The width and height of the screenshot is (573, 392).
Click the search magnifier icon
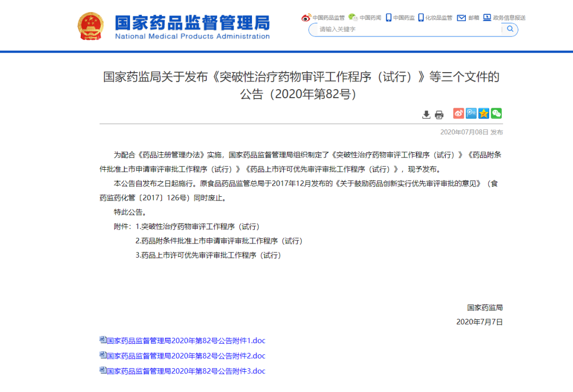click(510, 29)
